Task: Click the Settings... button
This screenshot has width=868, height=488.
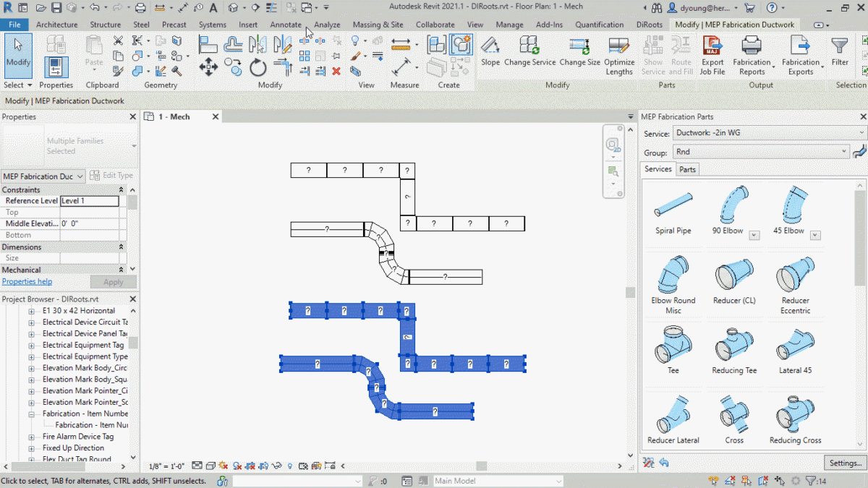Action: pos(844,463)
